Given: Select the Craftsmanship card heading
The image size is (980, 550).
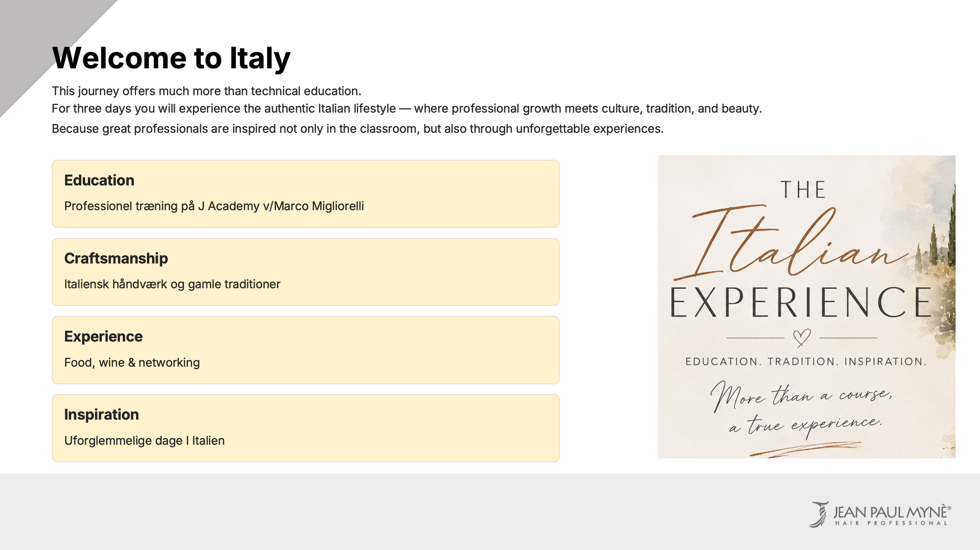Looking at the screenshot, I should click(116, 258).
